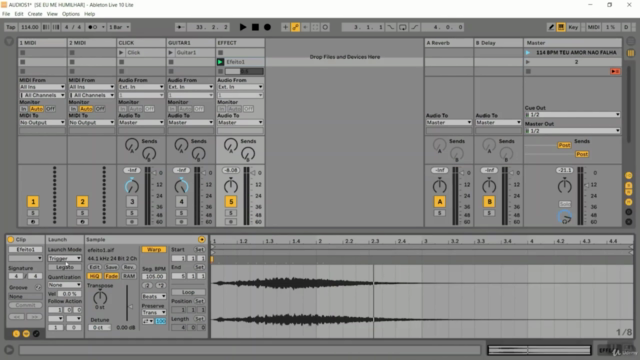Show the Launch box using yellow L button

tap(16, 333)
